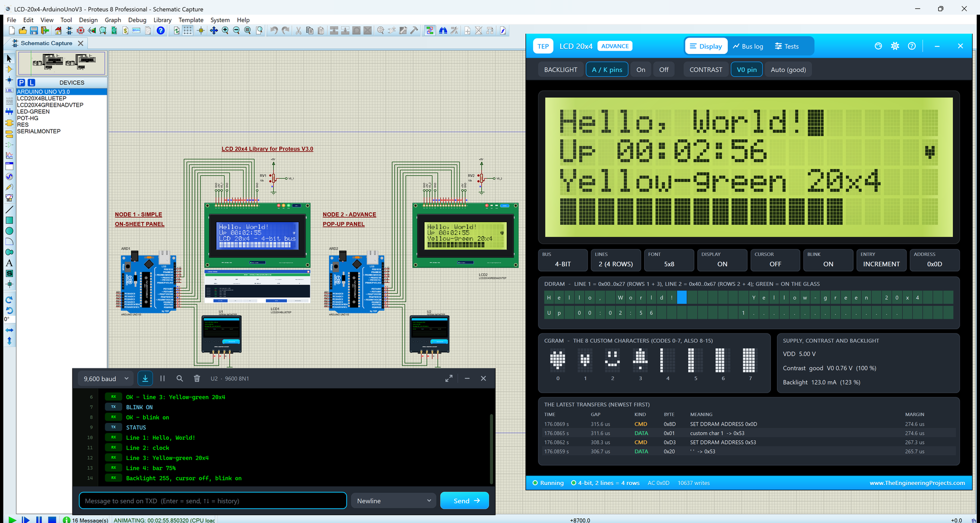Screen dimensions: 980x523
Task: Open the Home page house icon
Action: coord(58,30)
